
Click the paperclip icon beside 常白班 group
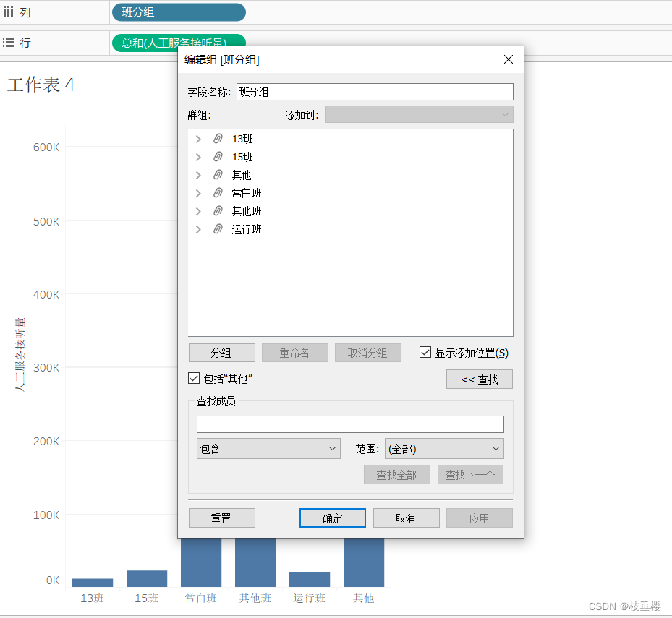(218, 192)
